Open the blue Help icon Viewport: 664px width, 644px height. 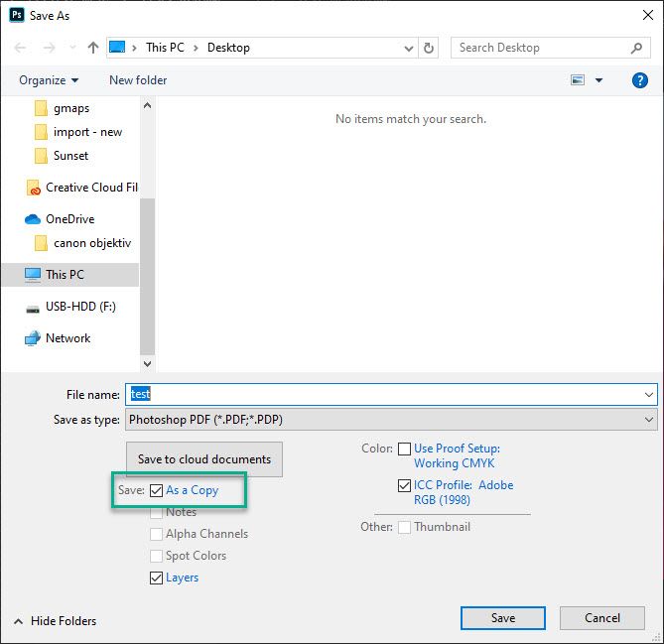[x=640, y=80]
